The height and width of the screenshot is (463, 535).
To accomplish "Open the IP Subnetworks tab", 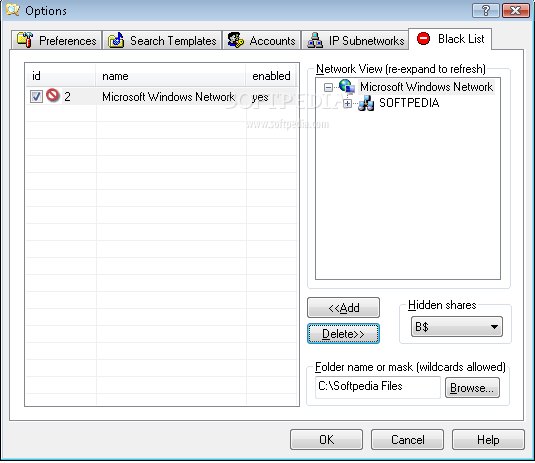I will [x=355, y=40].
